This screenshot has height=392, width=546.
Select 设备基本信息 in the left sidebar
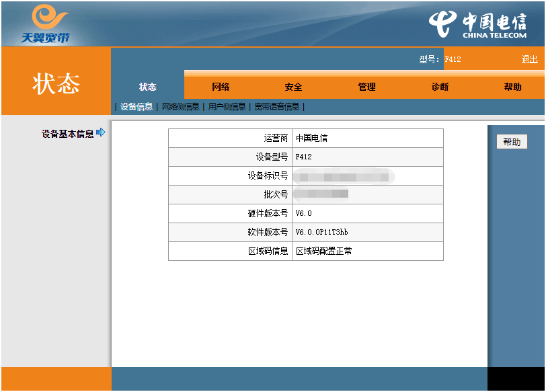pos(67,134)
